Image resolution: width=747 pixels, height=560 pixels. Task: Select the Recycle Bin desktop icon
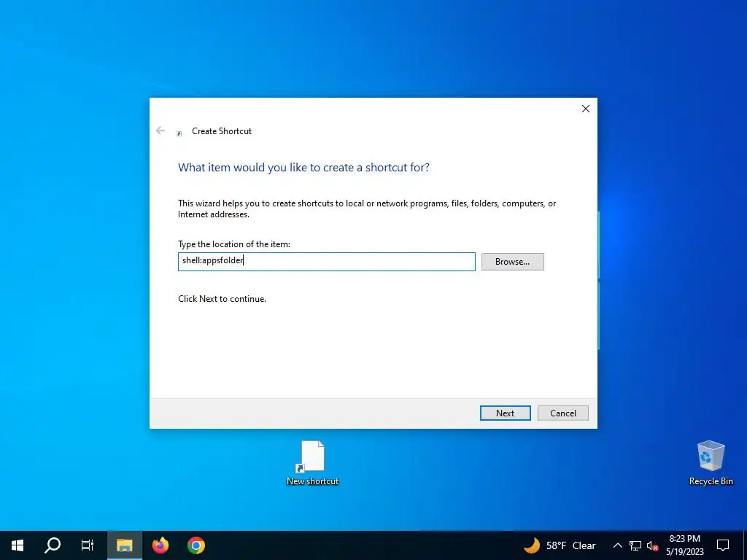(711, 463)
